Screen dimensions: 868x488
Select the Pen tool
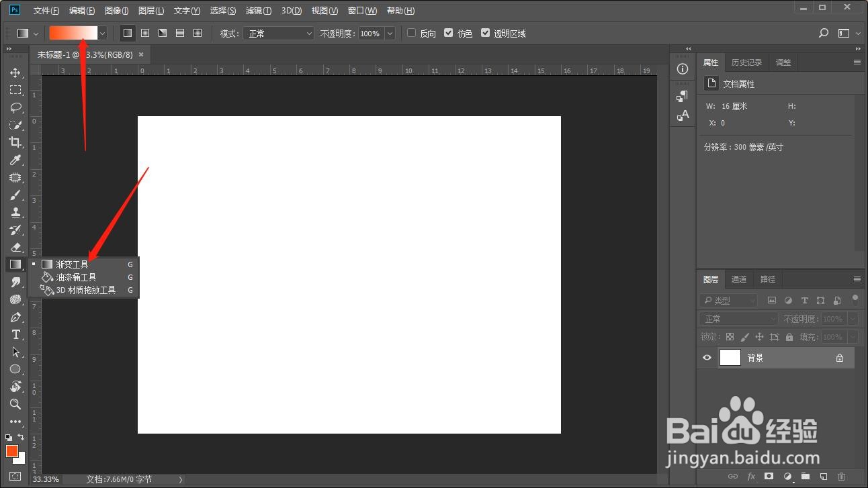15,317
